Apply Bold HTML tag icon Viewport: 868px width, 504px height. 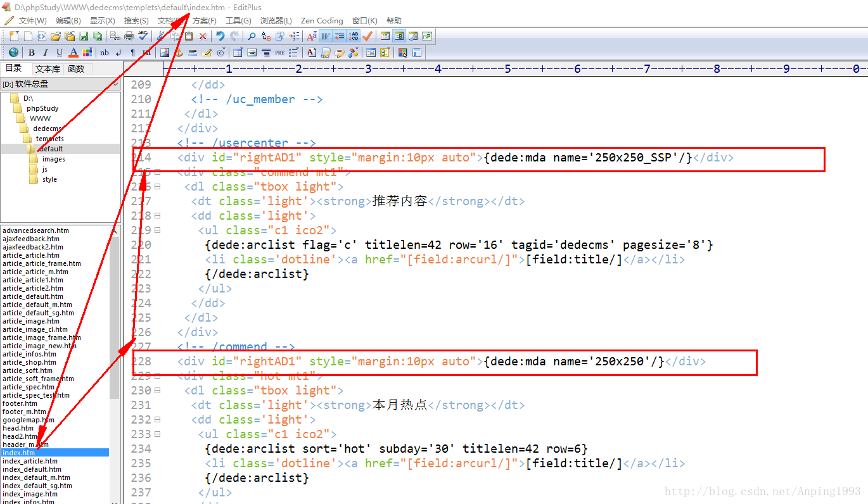pos(31,53)
